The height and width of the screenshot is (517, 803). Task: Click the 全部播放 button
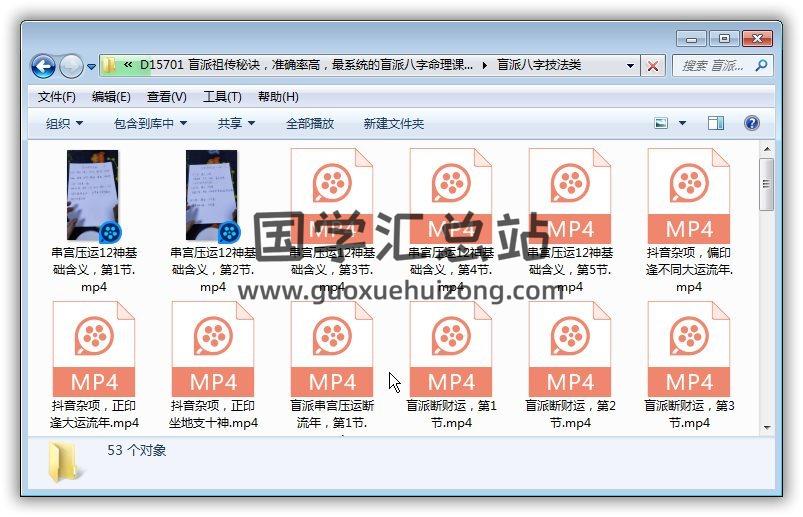click(310, 124)
